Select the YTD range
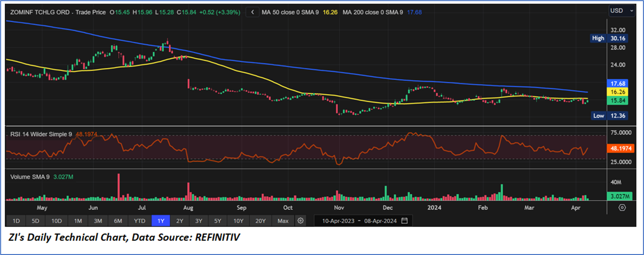The image size is (644, 255). click(x=139, y=221)
